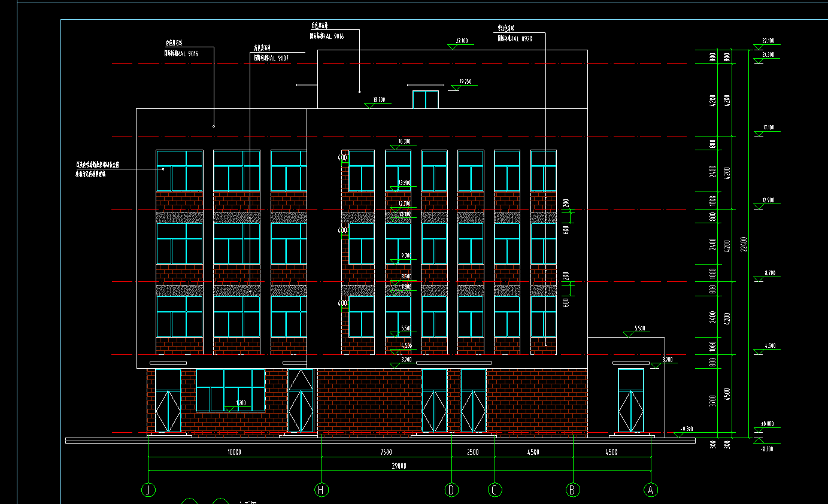The height and width of the screenshot is (504, 828).
Task: Click the 9.700 elevation label
Action: (x=406, y=256)
